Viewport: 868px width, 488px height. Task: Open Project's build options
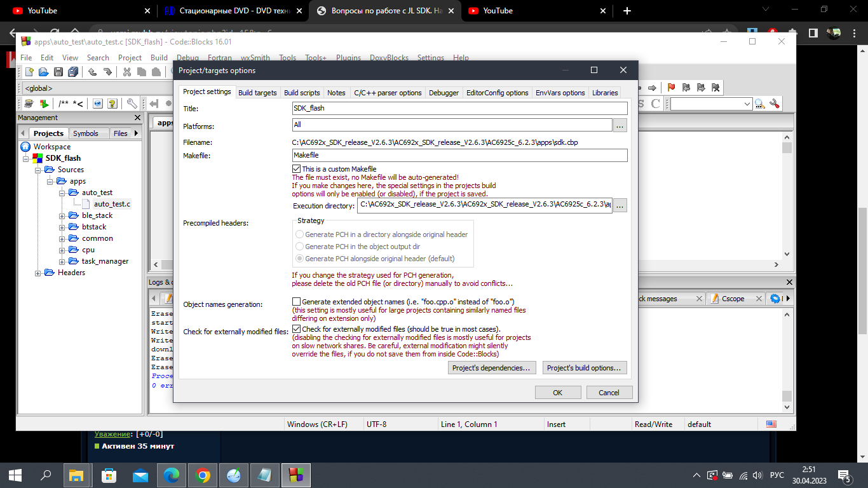click(x=585, y=368)
